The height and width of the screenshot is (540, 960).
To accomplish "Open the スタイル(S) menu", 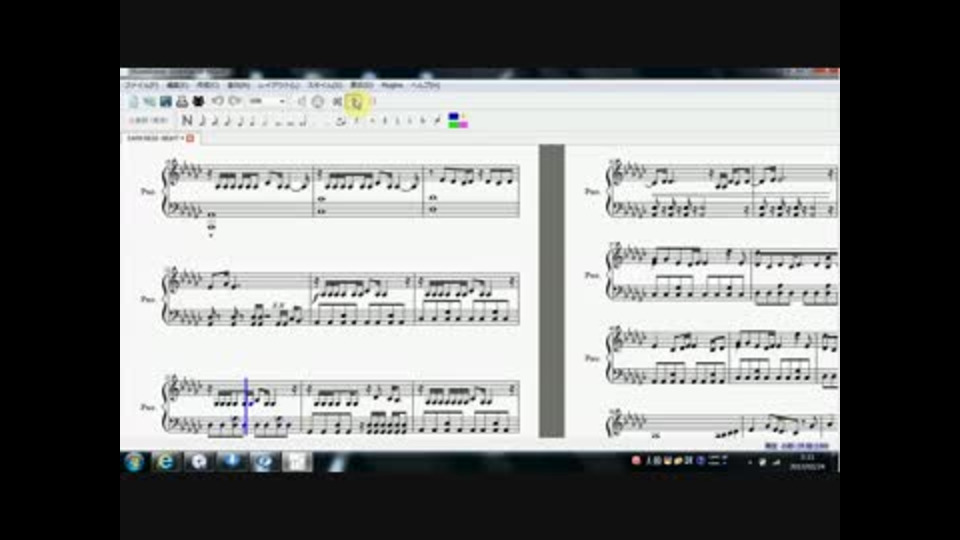I will click(325, 85).
